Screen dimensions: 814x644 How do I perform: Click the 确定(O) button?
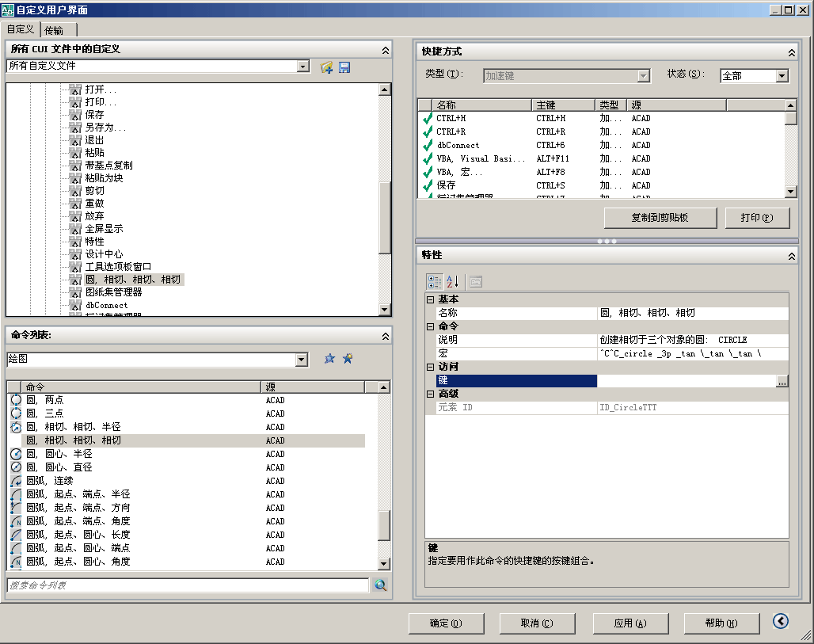click(446, 623)
